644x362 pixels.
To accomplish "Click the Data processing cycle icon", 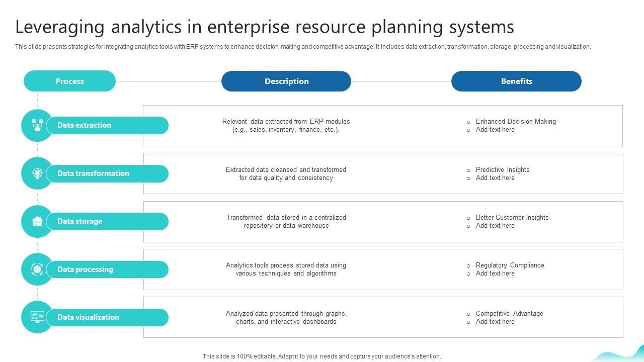I will 37,269.
